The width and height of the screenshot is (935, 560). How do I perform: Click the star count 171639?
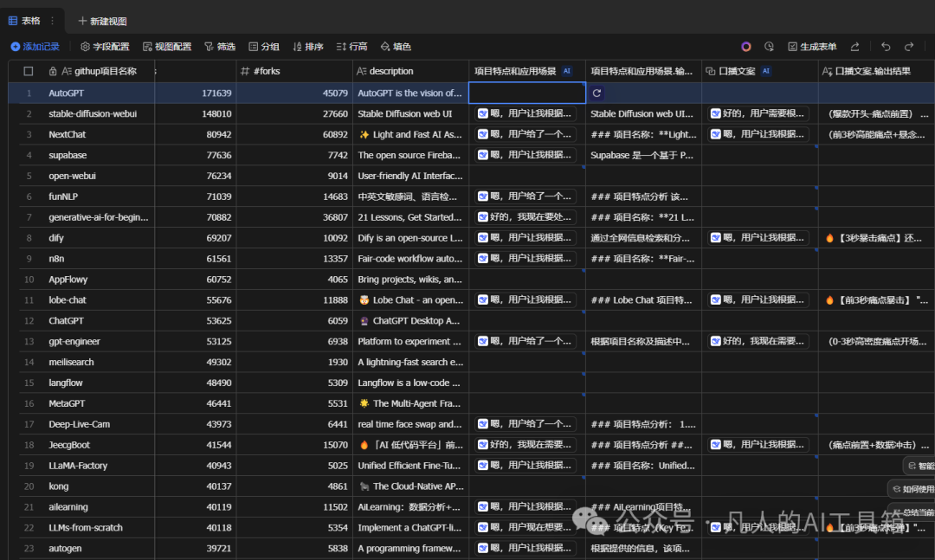216,93
